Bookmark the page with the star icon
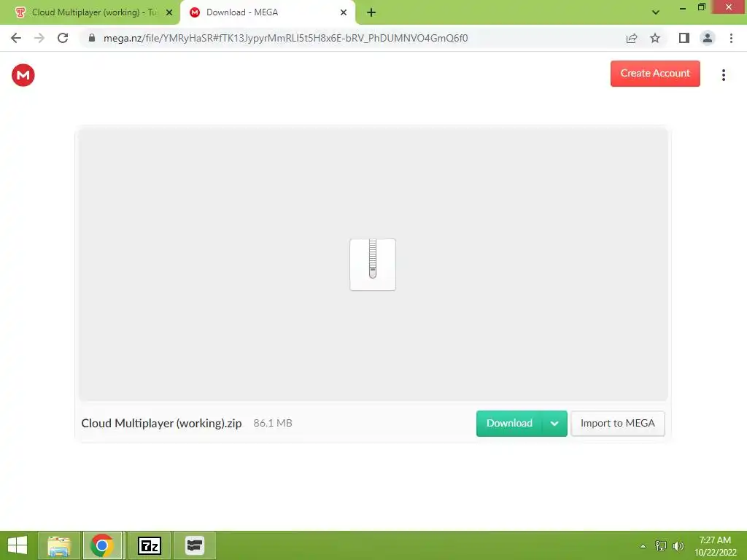747x560 pixels. tap(655, 38)
